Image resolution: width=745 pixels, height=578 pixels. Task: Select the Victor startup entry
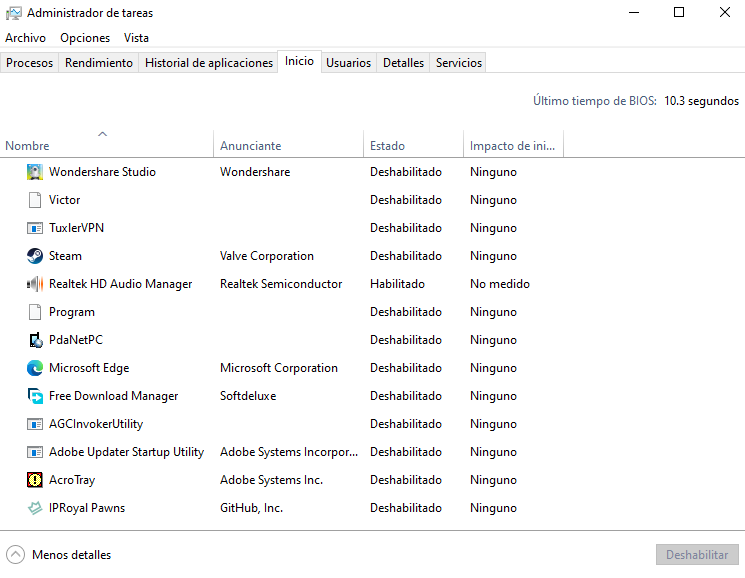[65, 200]
